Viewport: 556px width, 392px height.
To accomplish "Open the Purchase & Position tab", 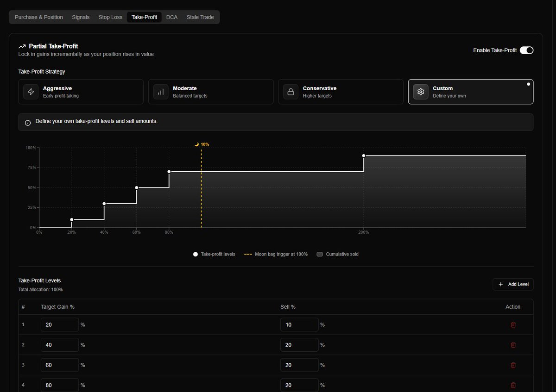I will point(39,17).
